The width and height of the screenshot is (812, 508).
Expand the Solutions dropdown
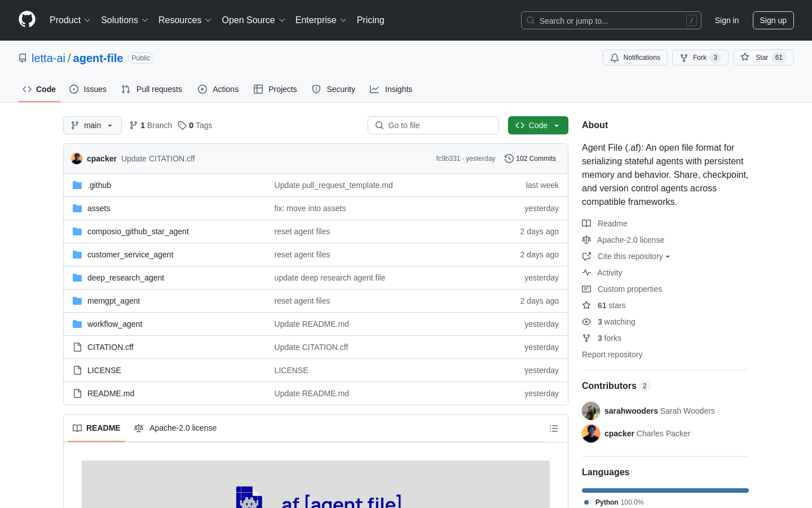[x=125, y=20]
